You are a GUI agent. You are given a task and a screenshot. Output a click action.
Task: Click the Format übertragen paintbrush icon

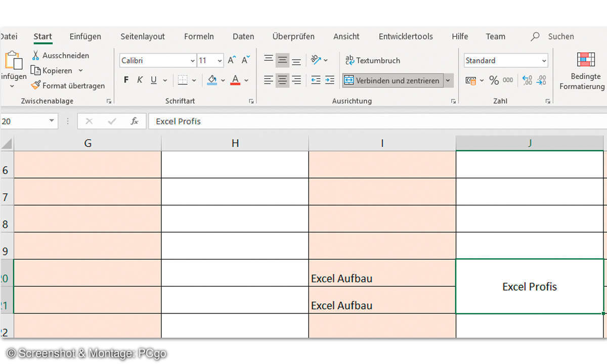coord(35,85)
